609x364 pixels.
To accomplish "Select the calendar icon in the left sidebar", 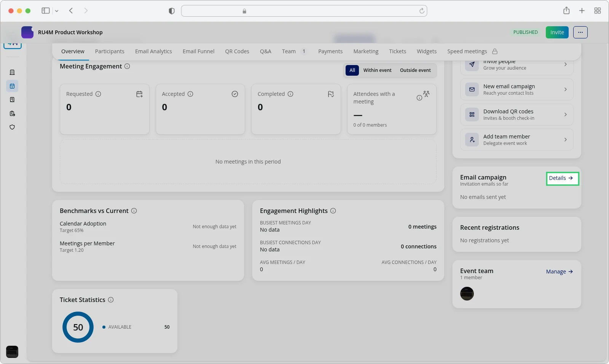I will coord(12,86).
